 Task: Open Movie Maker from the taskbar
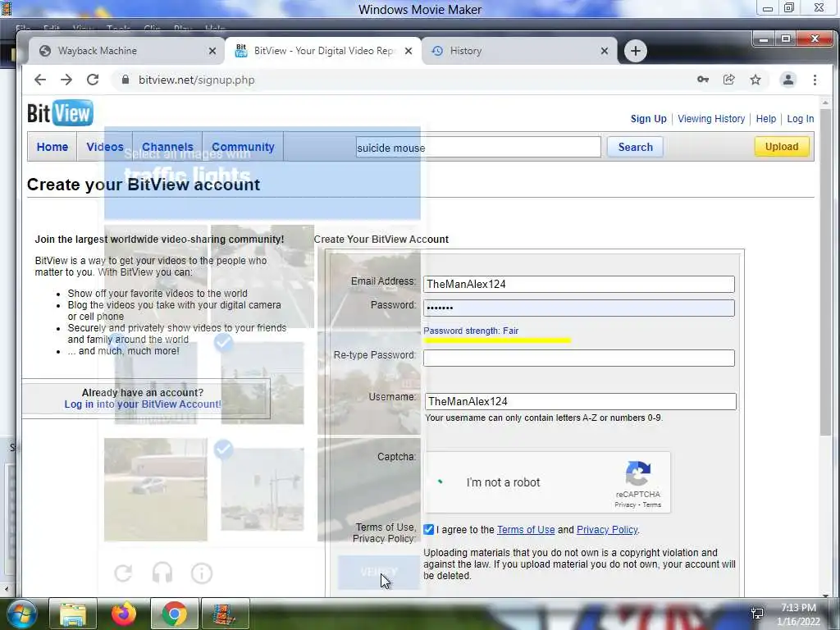[226, 614]
